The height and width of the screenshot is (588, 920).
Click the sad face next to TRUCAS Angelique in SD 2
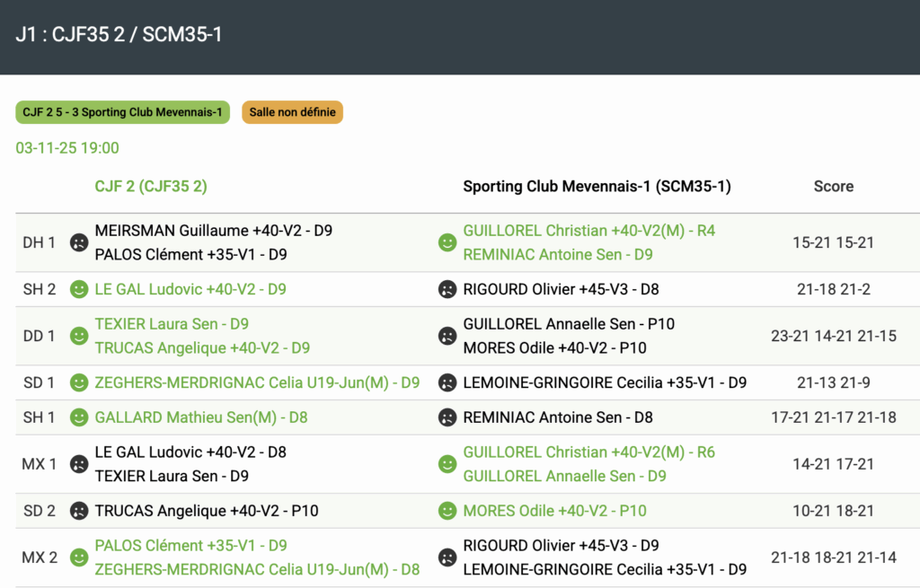tap(79, 511)
